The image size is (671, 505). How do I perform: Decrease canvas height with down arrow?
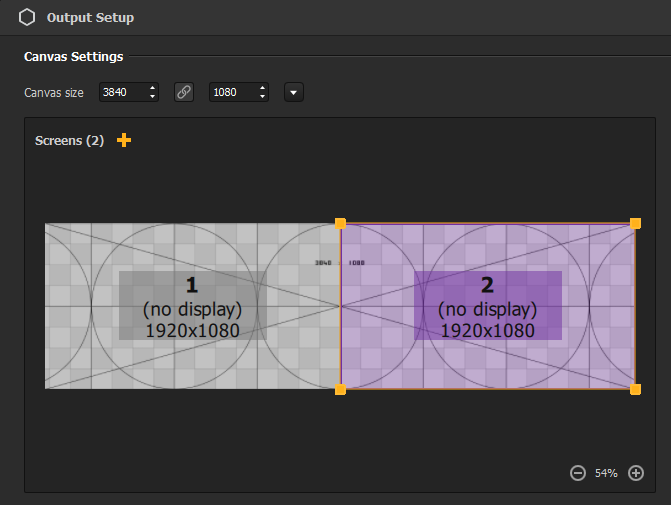(x=262, y=97)
